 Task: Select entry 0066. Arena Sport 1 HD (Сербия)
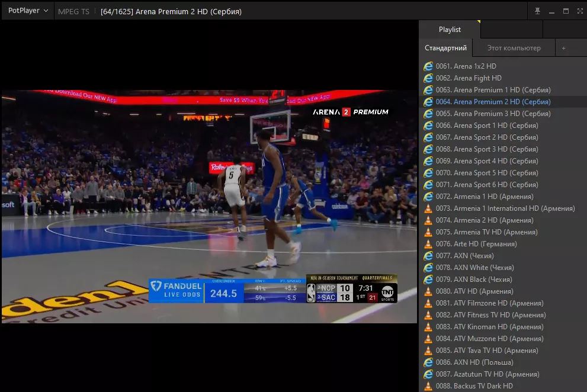point(503,126)
